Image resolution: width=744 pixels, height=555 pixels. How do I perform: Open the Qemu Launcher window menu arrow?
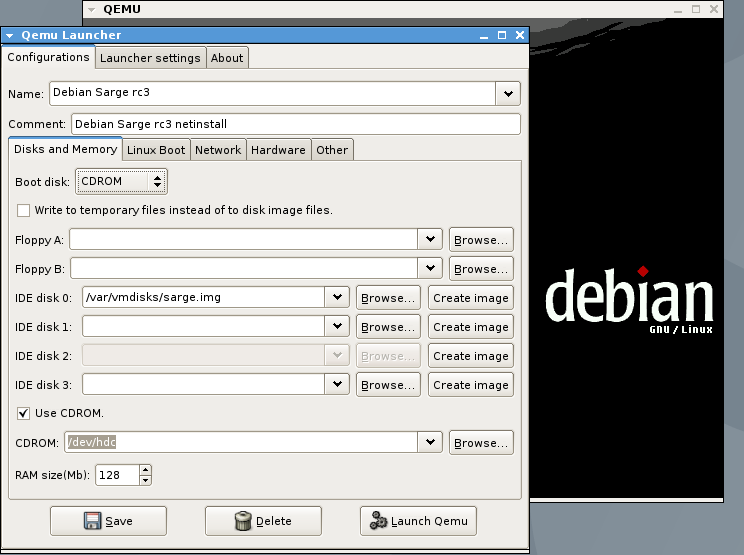(x=9, y=36)
